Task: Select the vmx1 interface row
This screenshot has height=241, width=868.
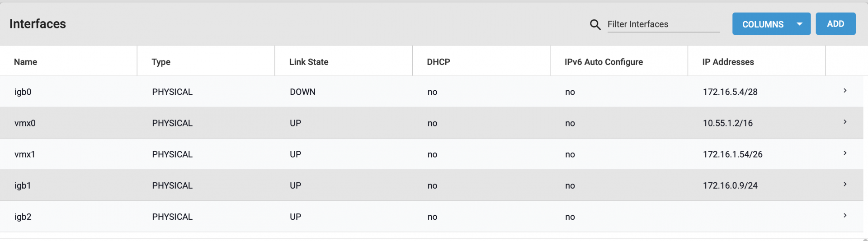Action: 432,154
